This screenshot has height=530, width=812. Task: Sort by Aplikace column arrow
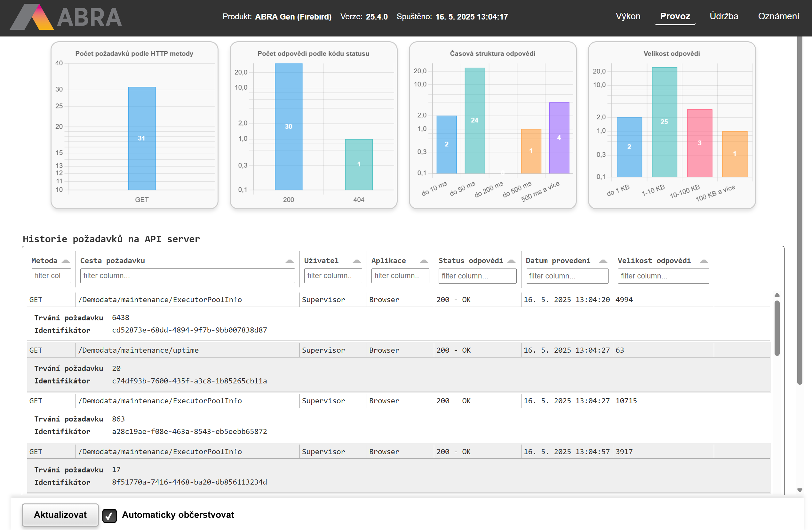pyautogui.click(x=424, y=261)
